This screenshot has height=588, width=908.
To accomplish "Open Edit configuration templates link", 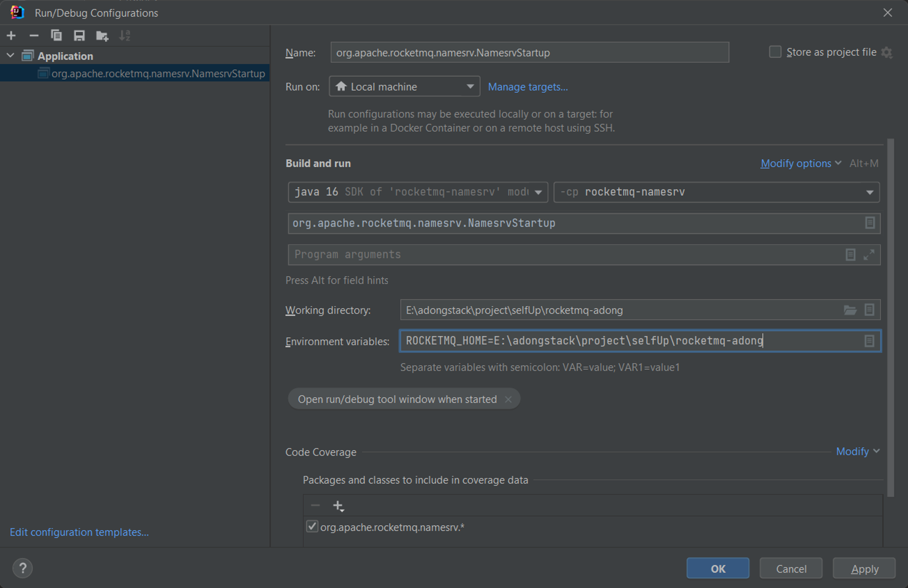I will tap(79, 532).
